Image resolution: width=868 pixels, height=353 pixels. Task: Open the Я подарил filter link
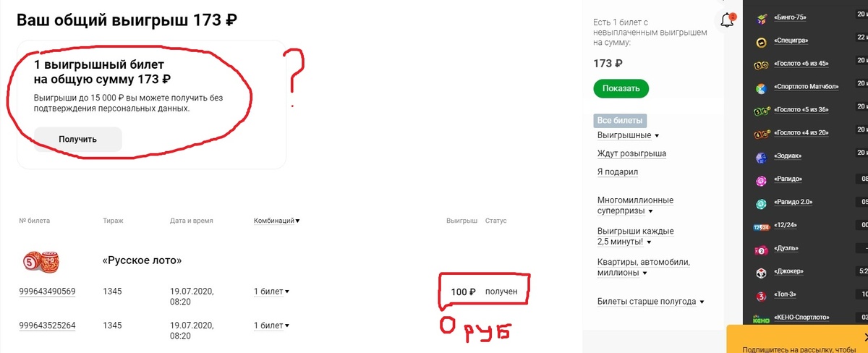pyautogui.click(x=618, y=171)
